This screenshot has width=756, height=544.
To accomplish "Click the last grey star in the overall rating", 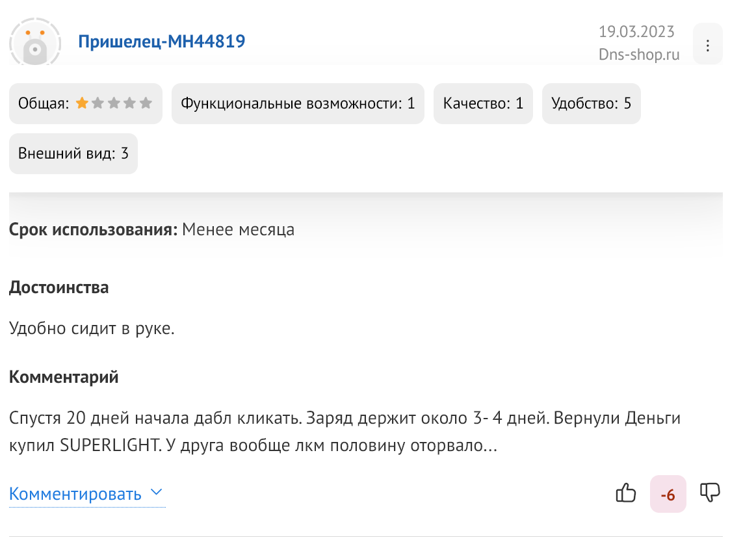I will click(x=146, y=103).
